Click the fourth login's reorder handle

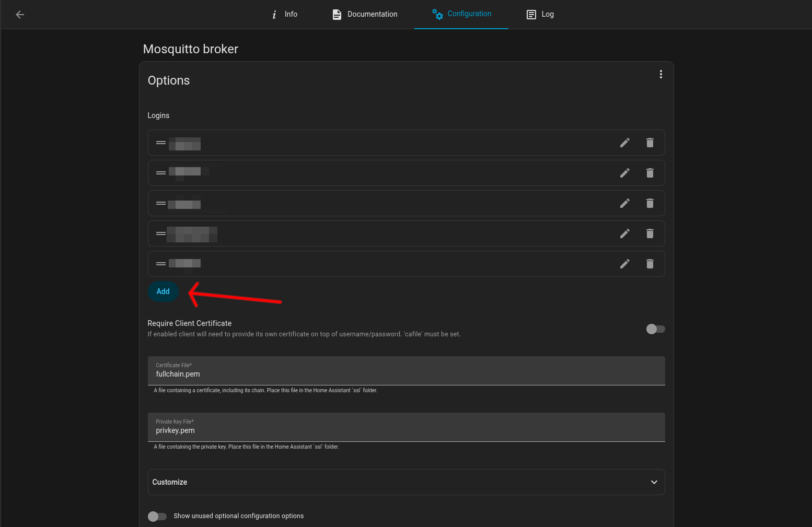[161, 233]
